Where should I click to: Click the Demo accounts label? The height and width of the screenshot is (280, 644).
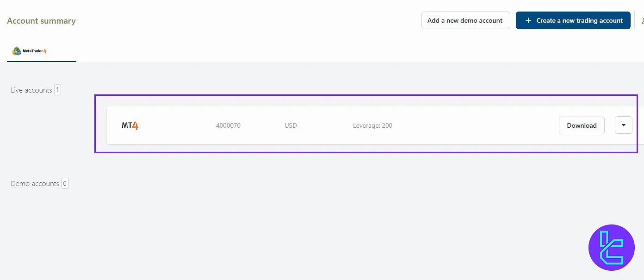(35, 184)
